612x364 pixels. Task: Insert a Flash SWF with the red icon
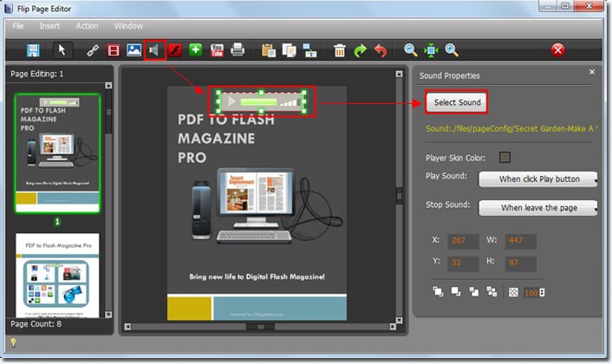175,50
